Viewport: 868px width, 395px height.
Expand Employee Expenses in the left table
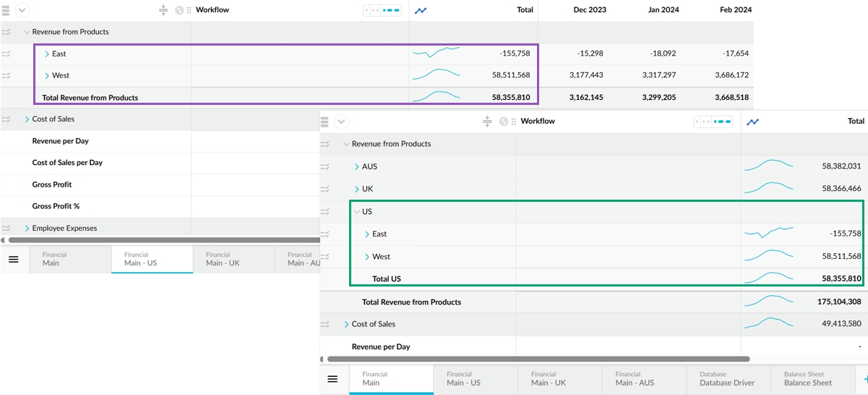[x=27, y=229]
